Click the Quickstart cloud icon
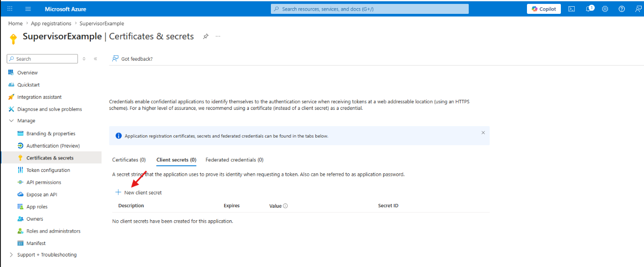 [x=11, y=85]
